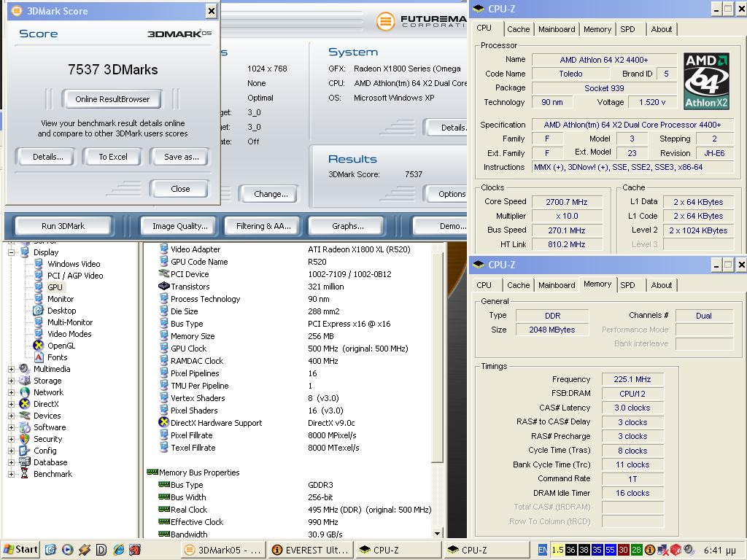This screenshot has height=560, width=747.
Task: Click the Options button under Results
Action: (446, 194)
